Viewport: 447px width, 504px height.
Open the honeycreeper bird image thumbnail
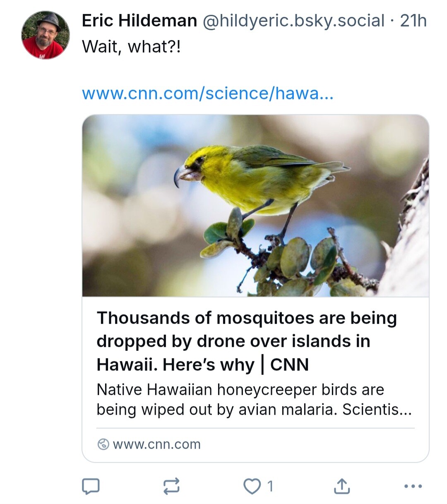pyautogui.click(x=255, y=206)
